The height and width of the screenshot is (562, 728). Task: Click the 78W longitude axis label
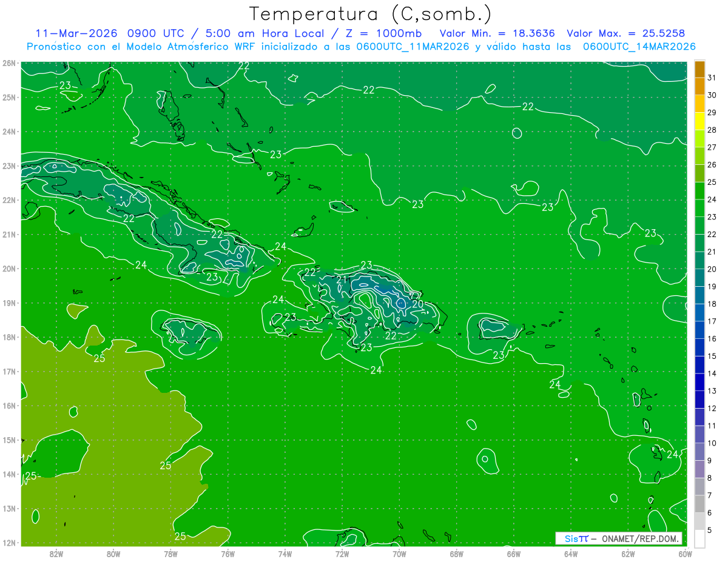click(x=170, y=553)
